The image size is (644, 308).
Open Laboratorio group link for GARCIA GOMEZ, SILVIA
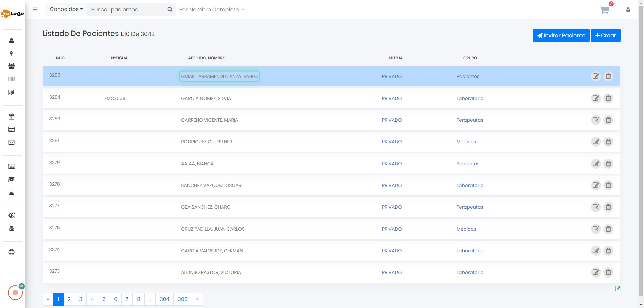pyautogui.click(x=470, y=98)
